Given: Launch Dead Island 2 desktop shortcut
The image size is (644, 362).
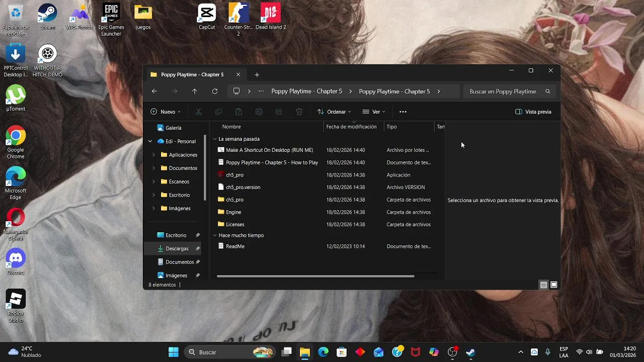Looking at the screenshot, I should click(271, 17).
